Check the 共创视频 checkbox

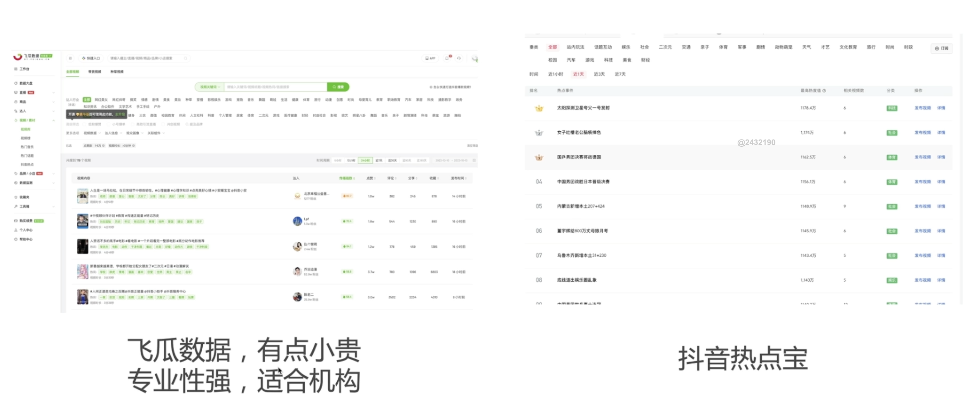(x=163, y=124)
